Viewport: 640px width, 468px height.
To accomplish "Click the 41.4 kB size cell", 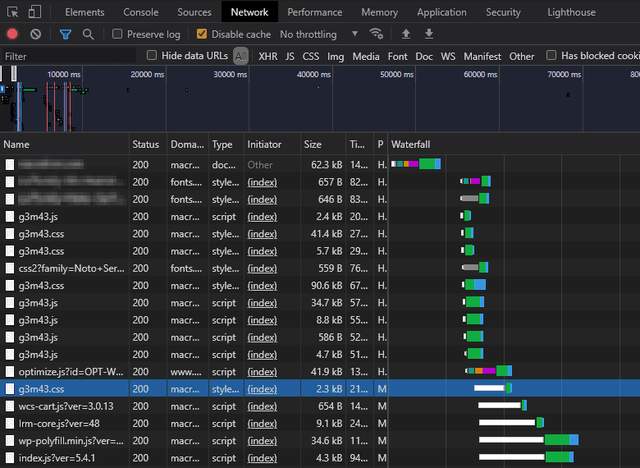I will (x=327, y=233).
